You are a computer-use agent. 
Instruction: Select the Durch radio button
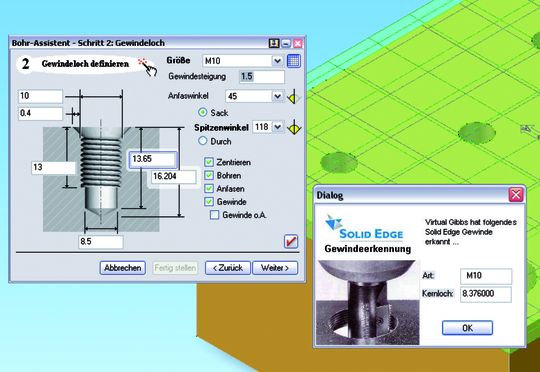click(x=203, y=141)
